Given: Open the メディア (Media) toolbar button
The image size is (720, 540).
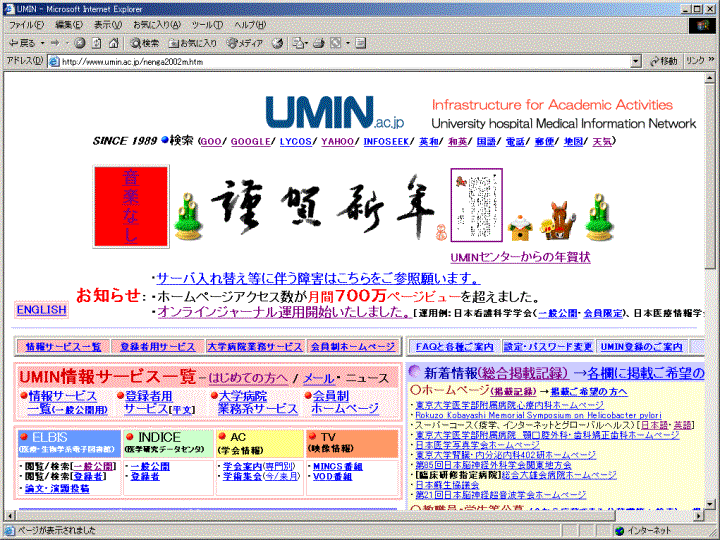Looking at the screenshot, I should 245,43.
